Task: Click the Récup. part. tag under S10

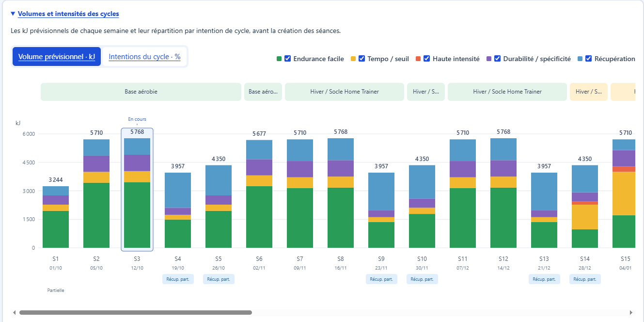Action: (x=422, y=279)
